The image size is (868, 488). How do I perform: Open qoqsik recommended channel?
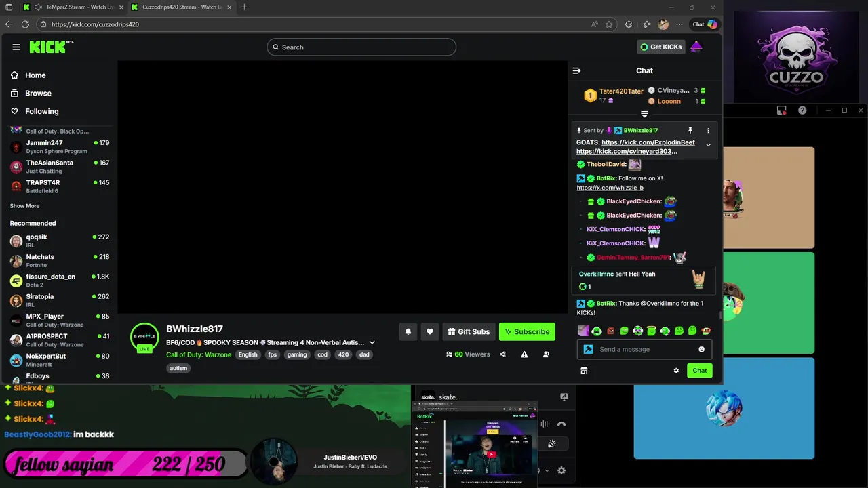(x=59, y=241)
